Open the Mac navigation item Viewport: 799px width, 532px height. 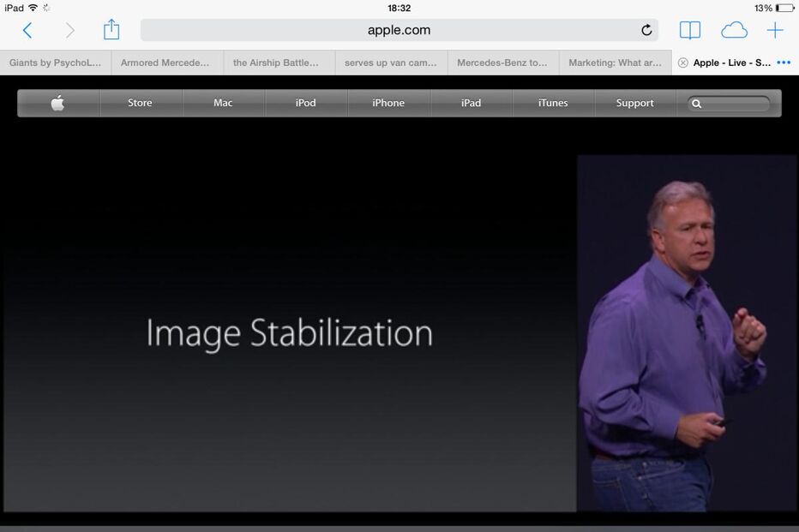(x=223, y=104)
